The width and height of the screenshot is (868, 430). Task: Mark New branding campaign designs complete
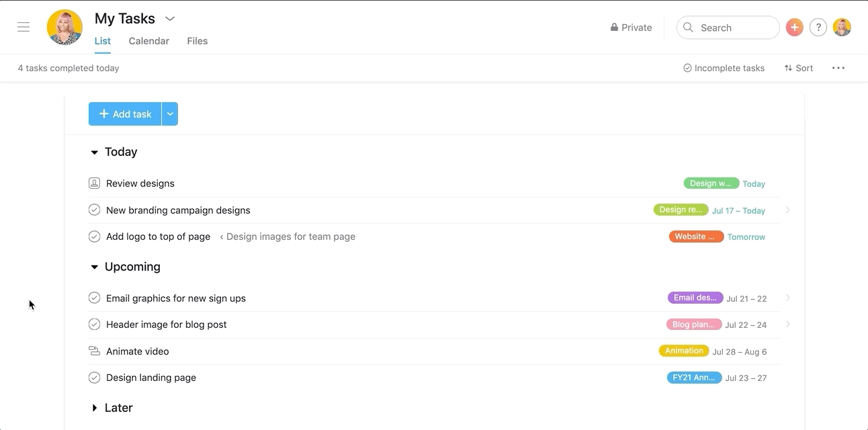coord(94,210)
